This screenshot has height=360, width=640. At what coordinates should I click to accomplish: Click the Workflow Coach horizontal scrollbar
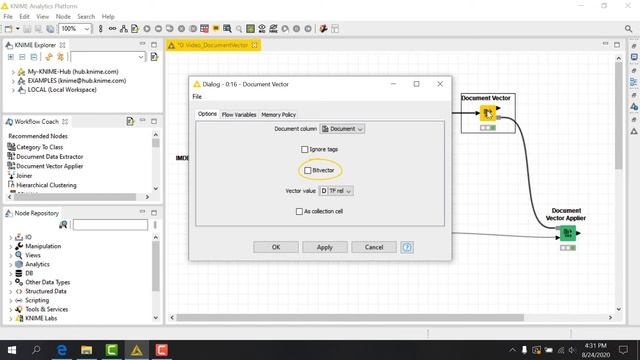[x=75, y=197]
